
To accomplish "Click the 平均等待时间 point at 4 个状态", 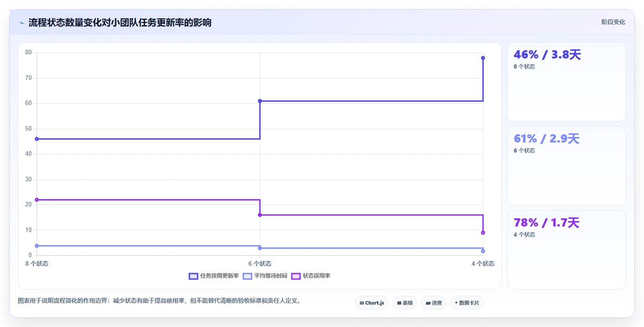I will [483, 251].
